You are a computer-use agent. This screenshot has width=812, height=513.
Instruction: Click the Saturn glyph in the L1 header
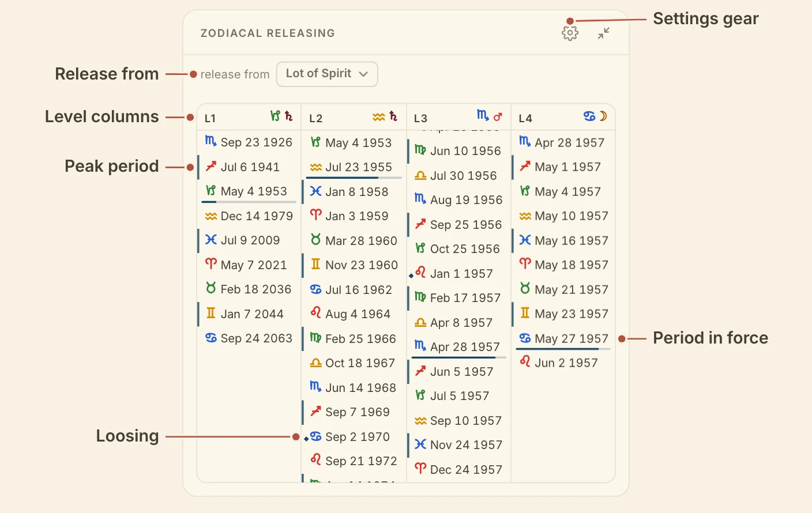289,116
